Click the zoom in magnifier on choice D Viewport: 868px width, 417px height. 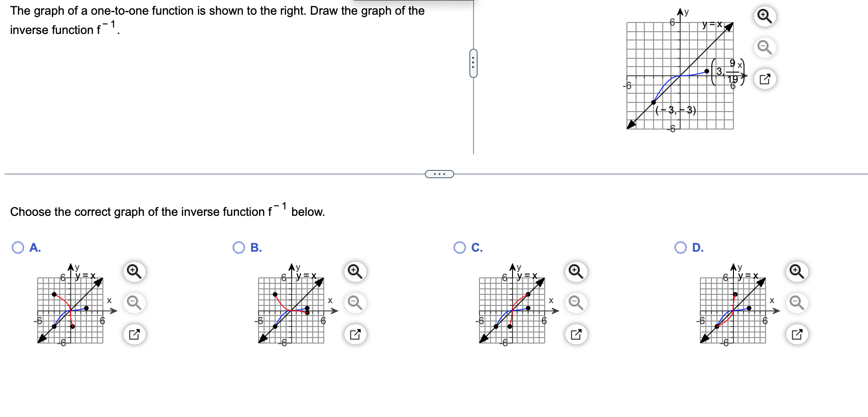[x=797, y=271]
